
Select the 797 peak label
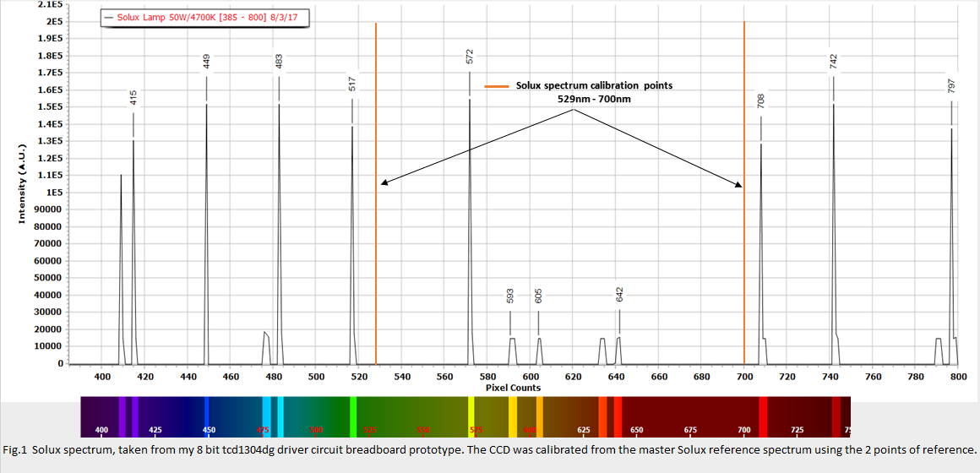[x=951, y=86]
